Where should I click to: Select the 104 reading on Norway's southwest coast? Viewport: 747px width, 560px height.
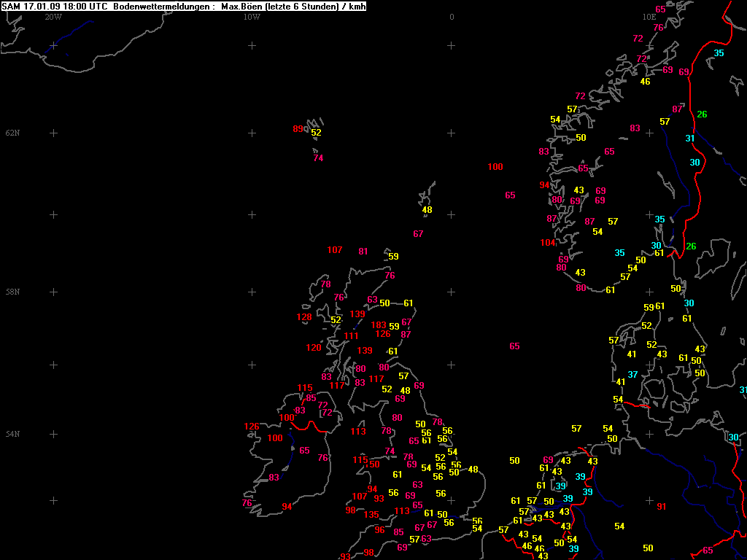[548, 243]
